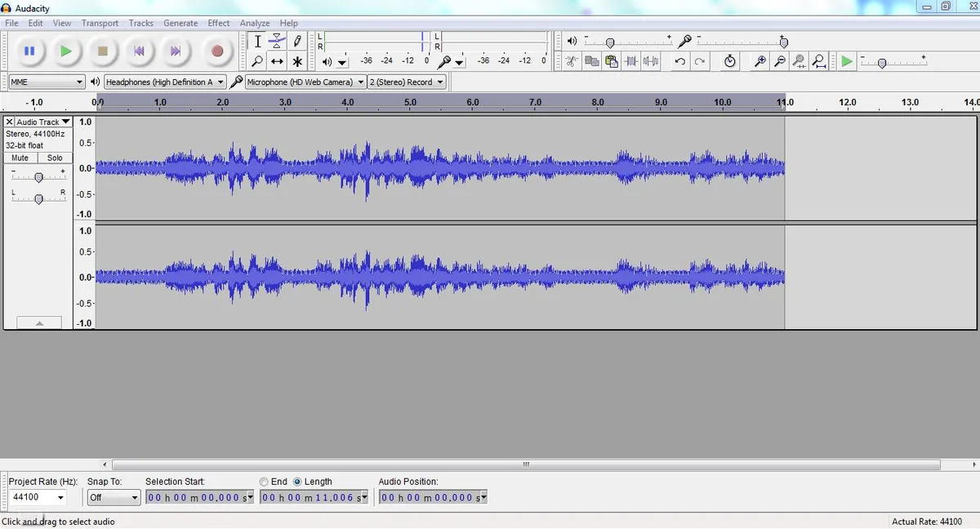Screen dimensions: 980x529
Task: Click the Fit Project zoom icon
Action: [x=819, y=61]
